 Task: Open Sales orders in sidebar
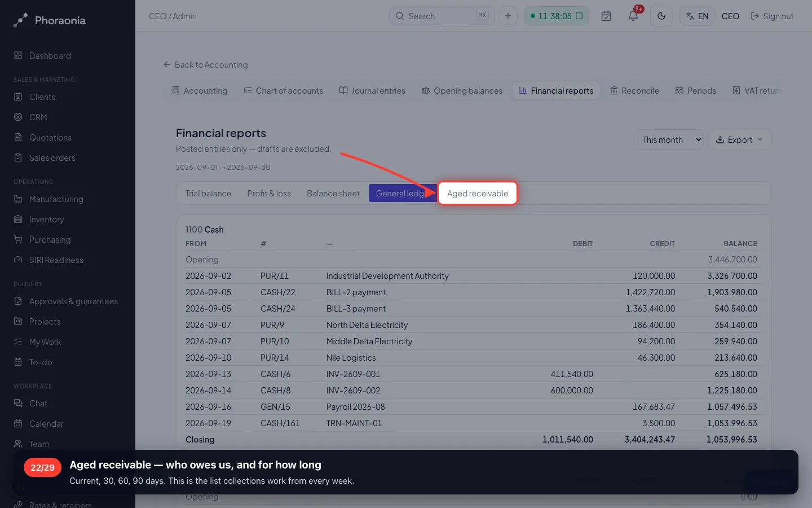52,158
